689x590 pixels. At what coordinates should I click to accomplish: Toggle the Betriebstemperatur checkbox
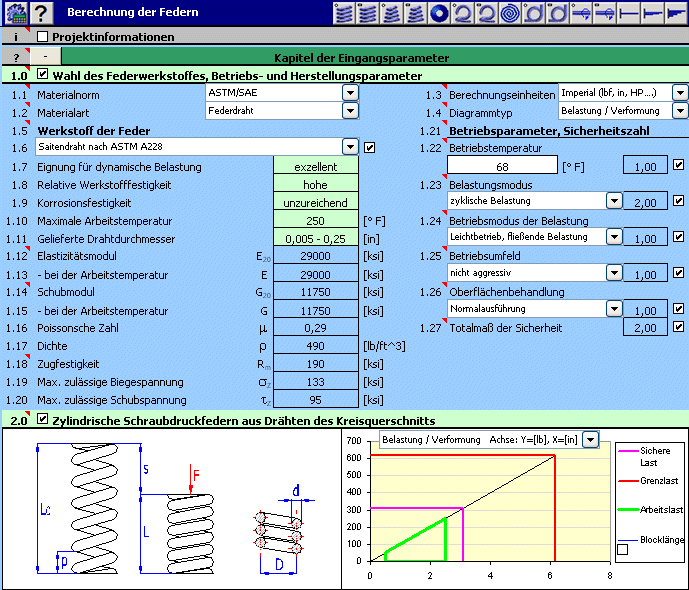(x=678, y=165)
